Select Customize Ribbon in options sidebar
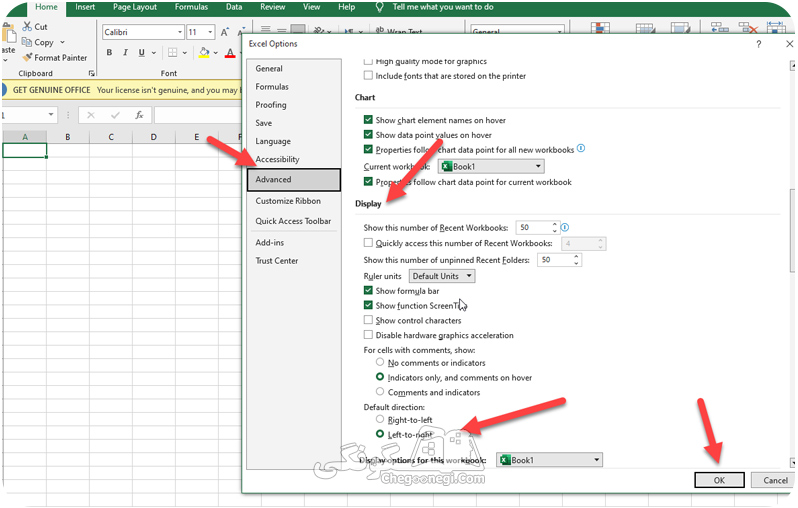798x508 pixels. pyautogui.click(x=288, y=201)
